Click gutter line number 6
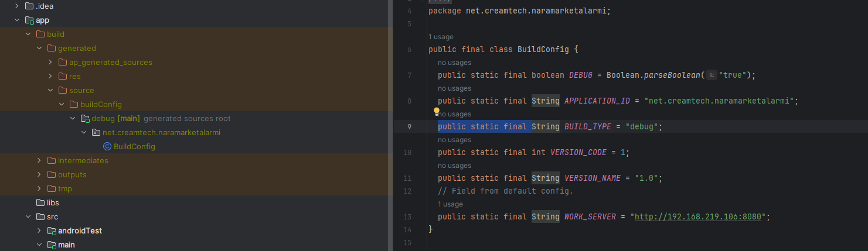The width and height of the screenshot is (868, 251). click(409, 49)
